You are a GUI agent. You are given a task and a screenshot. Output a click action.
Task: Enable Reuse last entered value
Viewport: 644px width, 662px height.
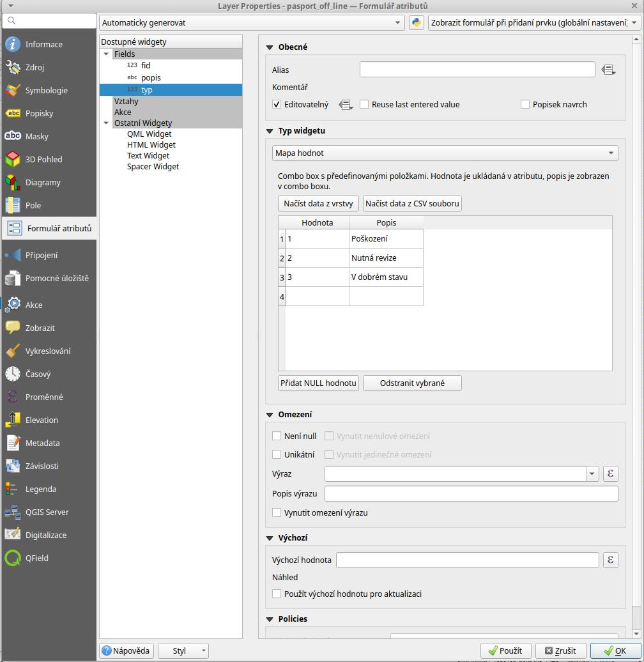[x=365, y=105]
